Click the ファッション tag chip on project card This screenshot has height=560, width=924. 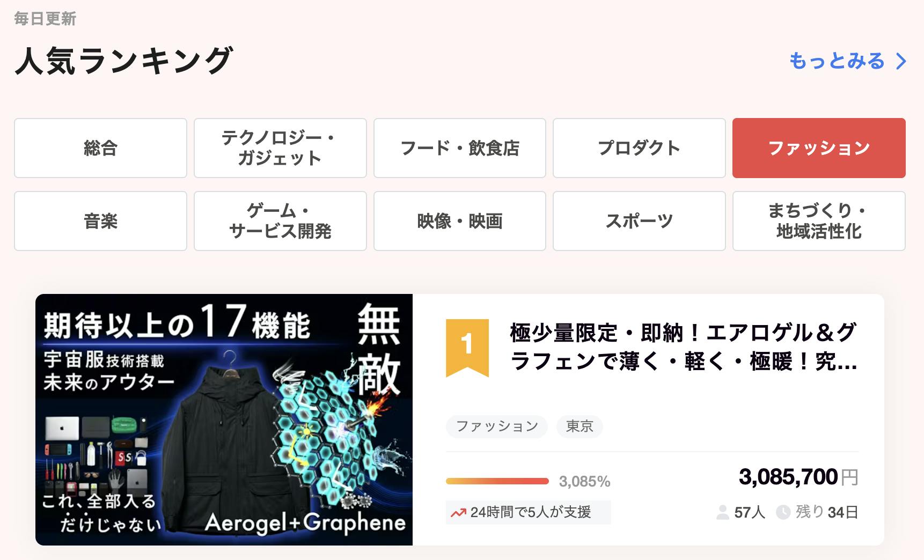tap(497, 426)
